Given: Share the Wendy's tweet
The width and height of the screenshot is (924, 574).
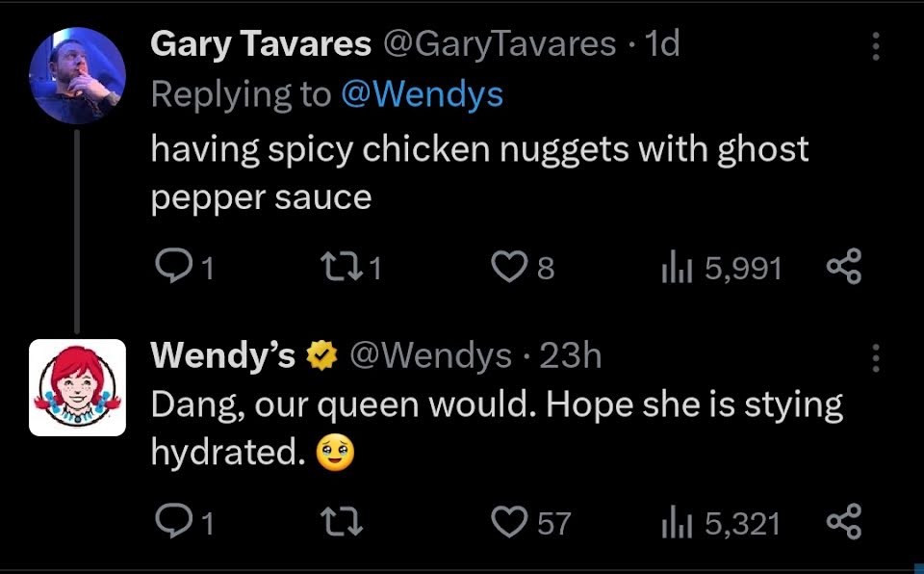Looking at the screenshot, I should tap(844, 522).
